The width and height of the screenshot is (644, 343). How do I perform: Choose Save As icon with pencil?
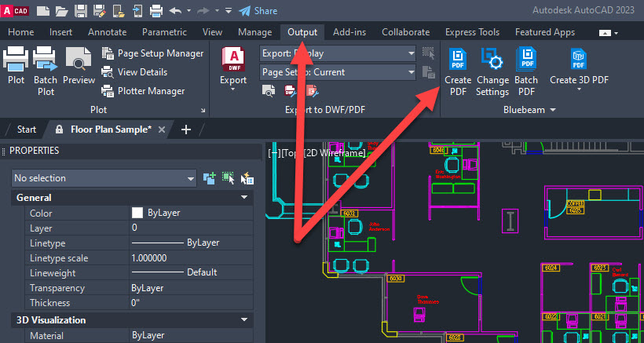point(100,11)
